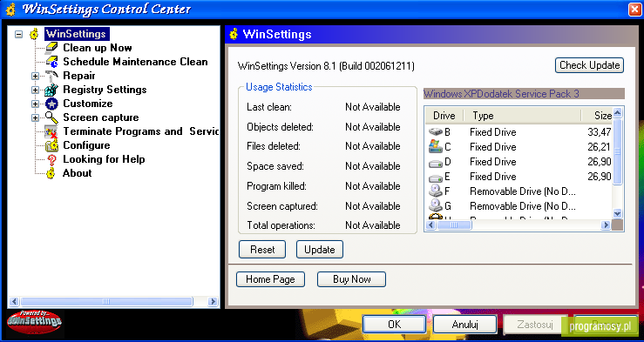Click the 'Last clean:' statistic label

pos(269,107)
